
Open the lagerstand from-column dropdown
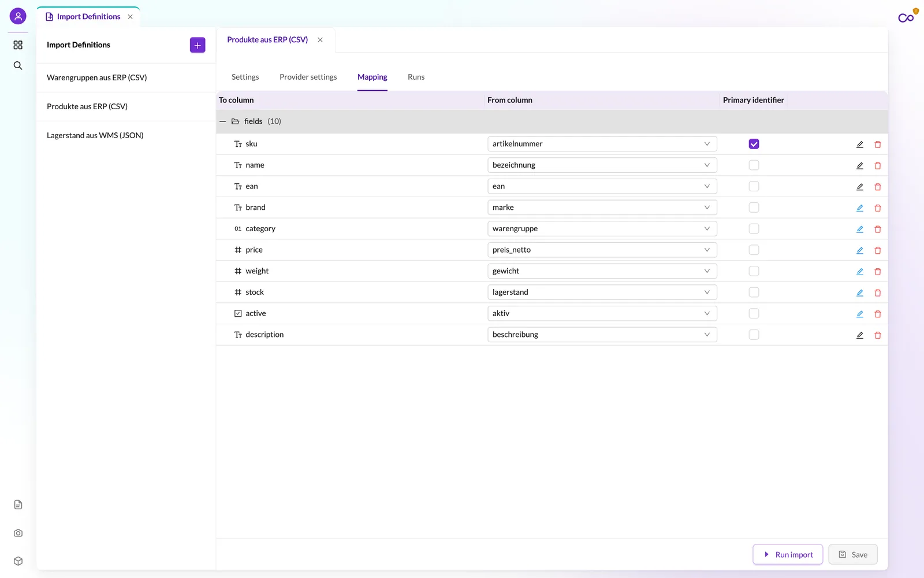602,292
